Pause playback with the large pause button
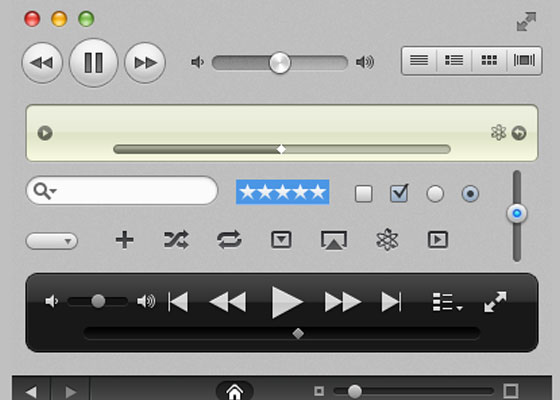Screen dimensions: 560x400 [93, 63]
